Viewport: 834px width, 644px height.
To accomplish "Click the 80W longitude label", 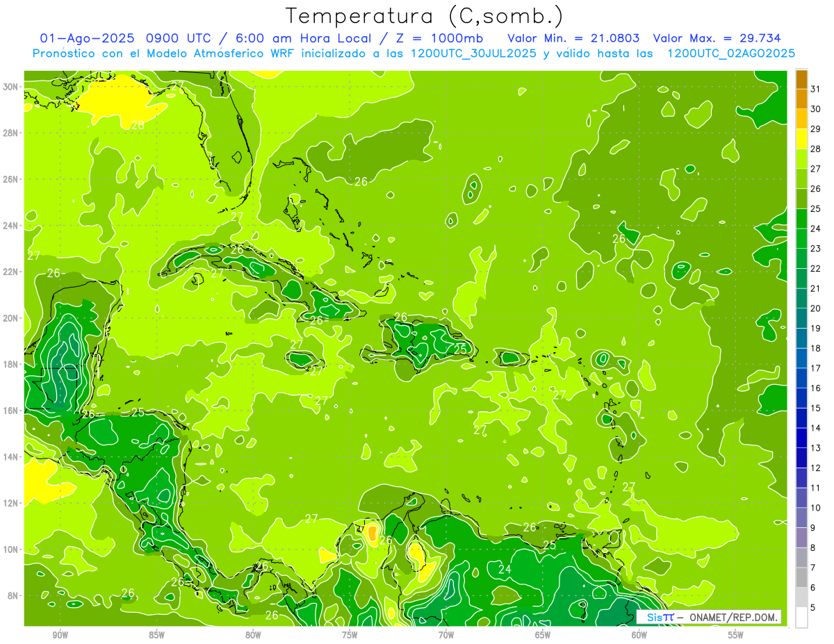I will 253,635.
